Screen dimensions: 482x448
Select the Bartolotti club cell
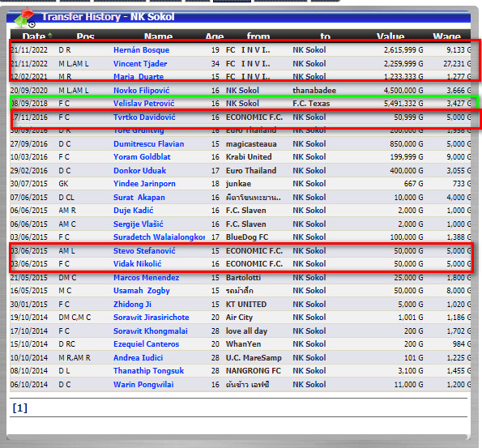243,278
